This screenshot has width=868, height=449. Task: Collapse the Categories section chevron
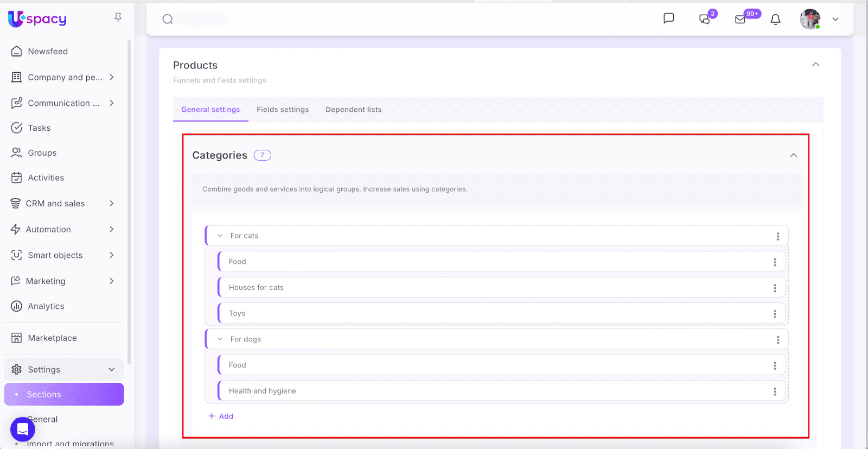pos(793,155)
